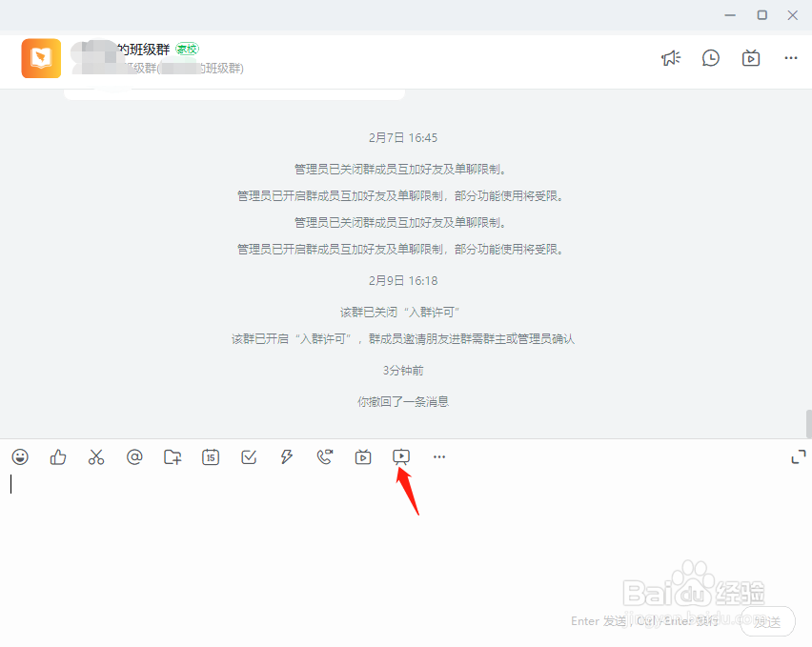Open the group announcement megaphone icon
The image size is (812, 647).
(670, 58)
